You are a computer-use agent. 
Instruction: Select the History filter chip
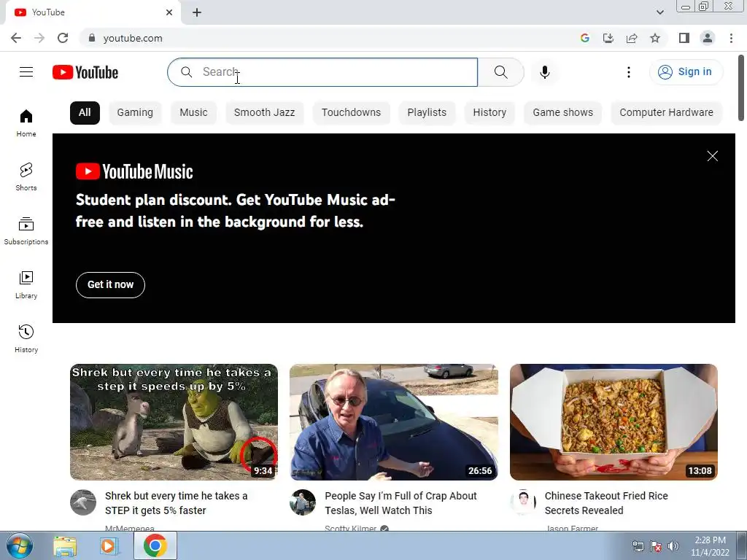point(489,113)
